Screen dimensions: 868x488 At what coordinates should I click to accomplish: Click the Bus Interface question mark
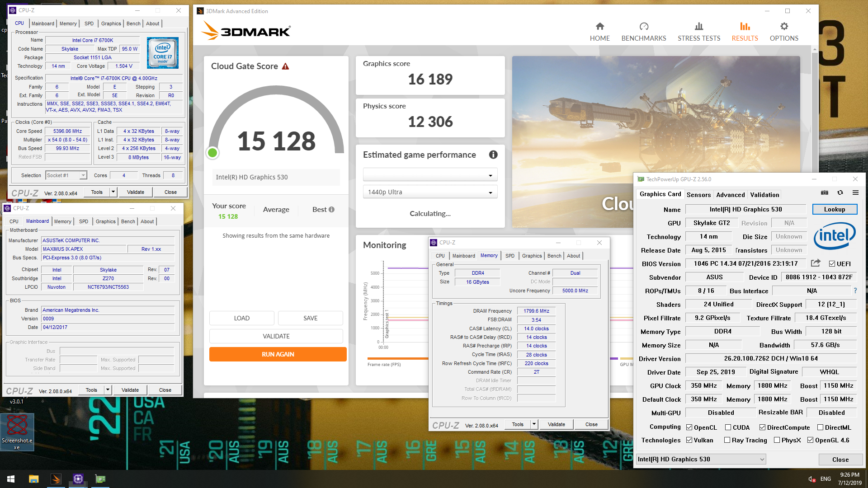point(855,291)
